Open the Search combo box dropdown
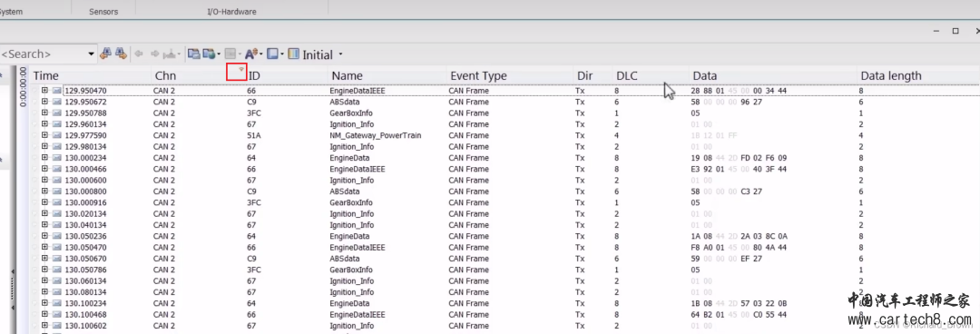Image resolution: width=980 pixels, height=334 pixels. coord(92,54)
